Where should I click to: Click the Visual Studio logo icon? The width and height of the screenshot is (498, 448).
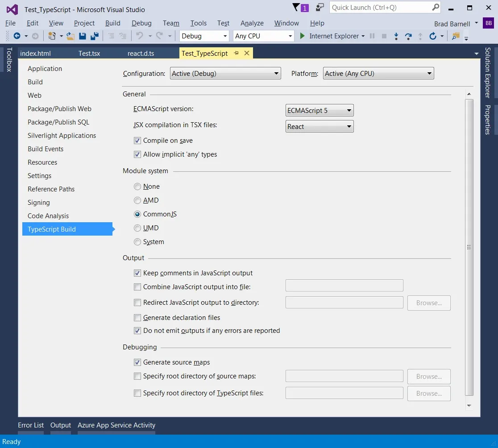tap(12, 9)
